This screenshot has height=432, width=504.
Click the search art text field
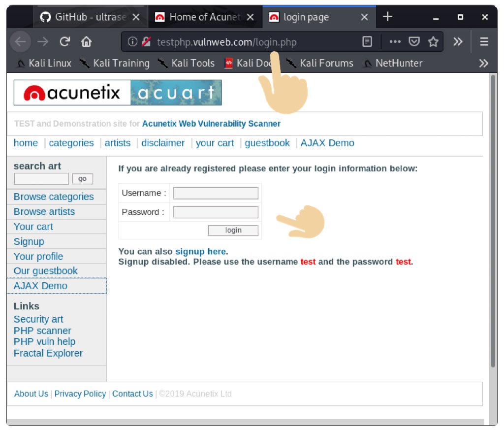coord(41,179)
